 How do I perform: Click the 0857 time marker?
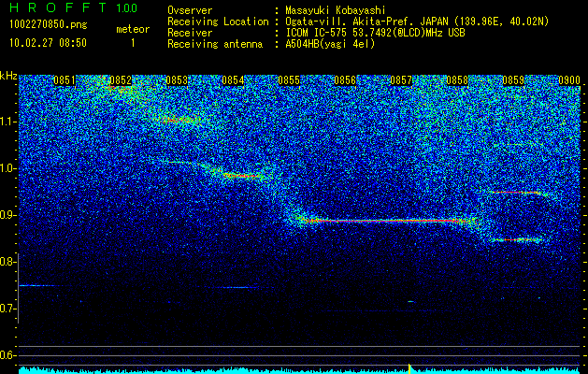pyautogui.click(x=401, y=80)
